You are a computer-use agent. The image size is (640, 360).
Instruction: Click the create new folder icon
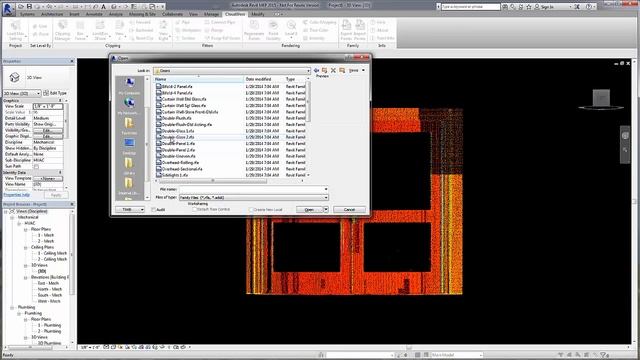tap(342, 71)
